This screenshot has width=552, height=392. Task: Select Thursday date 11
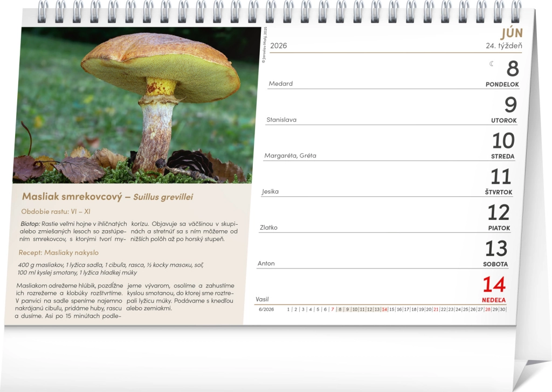[501, 177]
